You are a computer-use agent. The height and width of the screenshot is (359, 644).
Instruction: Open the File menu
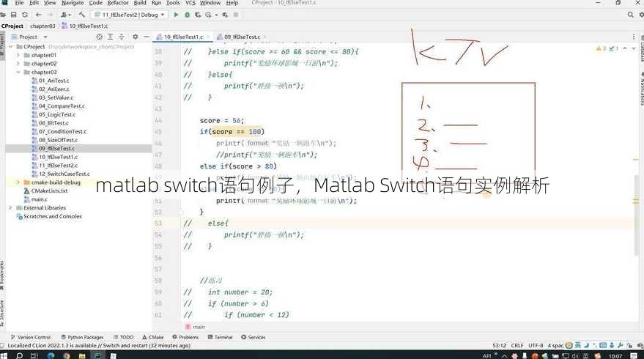[19, 2]
